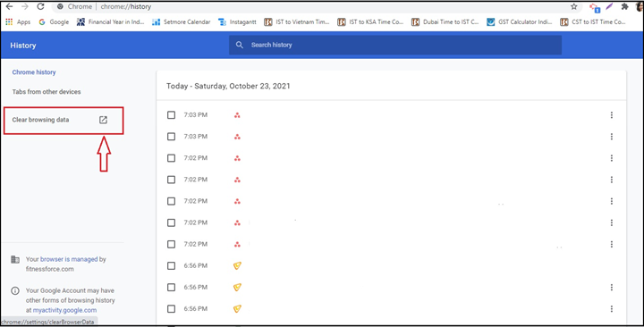Click the red favicon of the first 7:03 PM entry
Image resolution: width=644 pixels, height=327 pixels.
[x=237, y=115]
